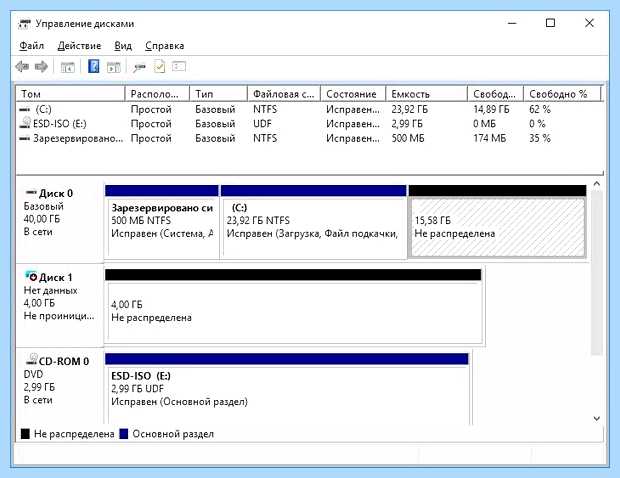Open the Файл menu
620x478 pixels.
coord(32,46)
